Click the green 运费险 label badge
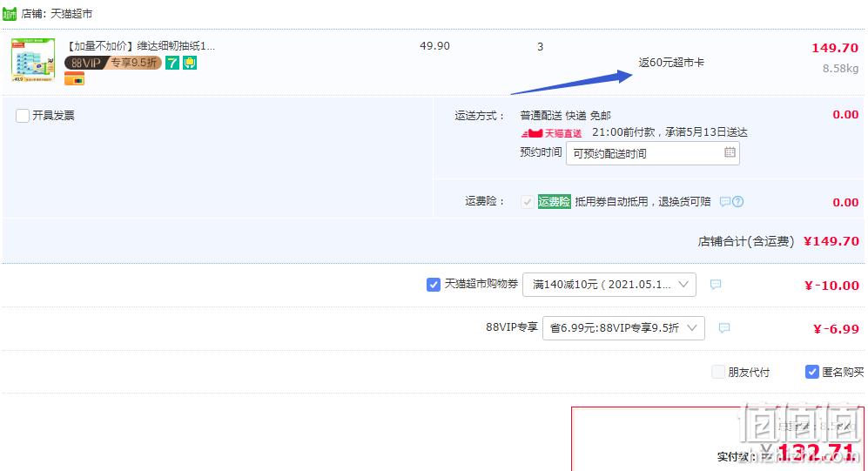This screenshot has width=868, height=471. (554, 201)
